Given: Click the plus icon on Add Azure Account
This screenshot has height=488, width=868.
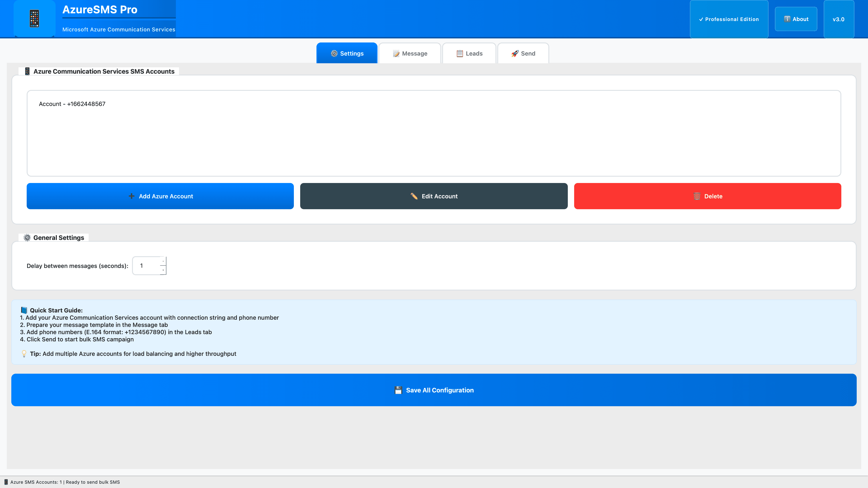Looking at the screenshot, I should [131, 196].
